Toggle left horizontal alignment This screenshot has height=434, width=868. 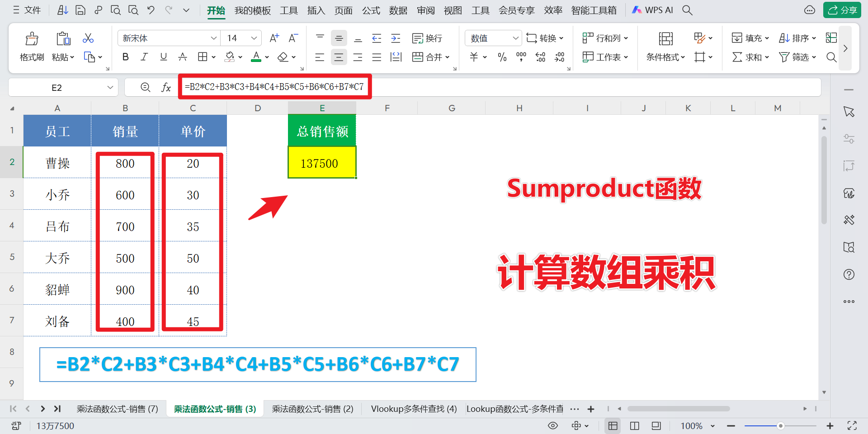pyautogui.click(x=320, y=57)
